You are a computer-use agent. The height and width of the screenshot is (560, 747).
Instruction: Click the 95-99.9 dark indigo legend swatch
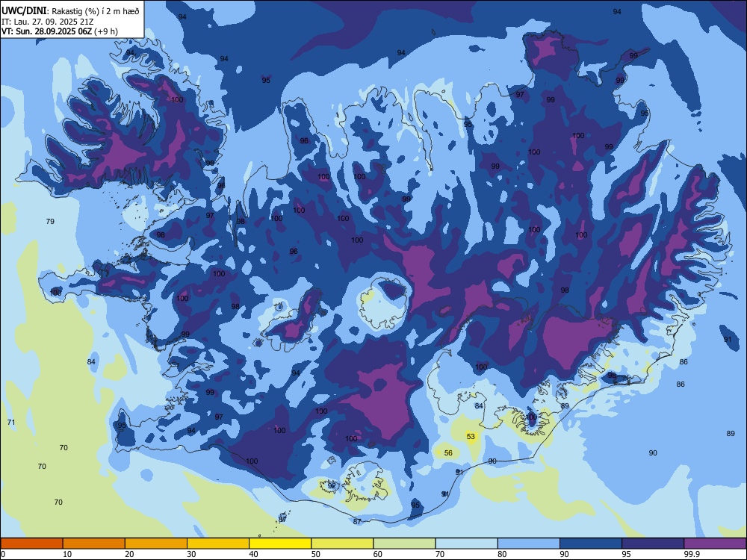(653, 544)
